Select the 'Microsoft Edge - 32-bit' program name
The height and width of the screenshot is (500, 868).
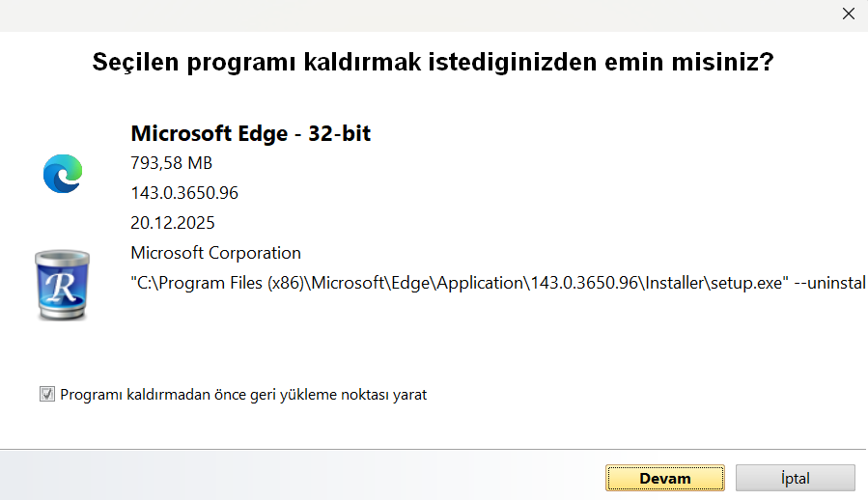click(x=250, y=133)
